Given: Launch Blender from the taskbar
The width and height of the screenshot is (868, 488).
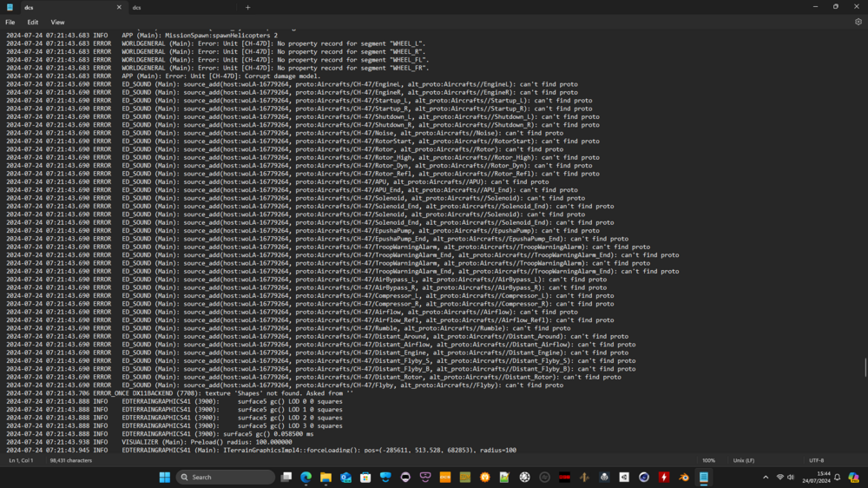Looking at the screenshot, I should click(684, 478).
